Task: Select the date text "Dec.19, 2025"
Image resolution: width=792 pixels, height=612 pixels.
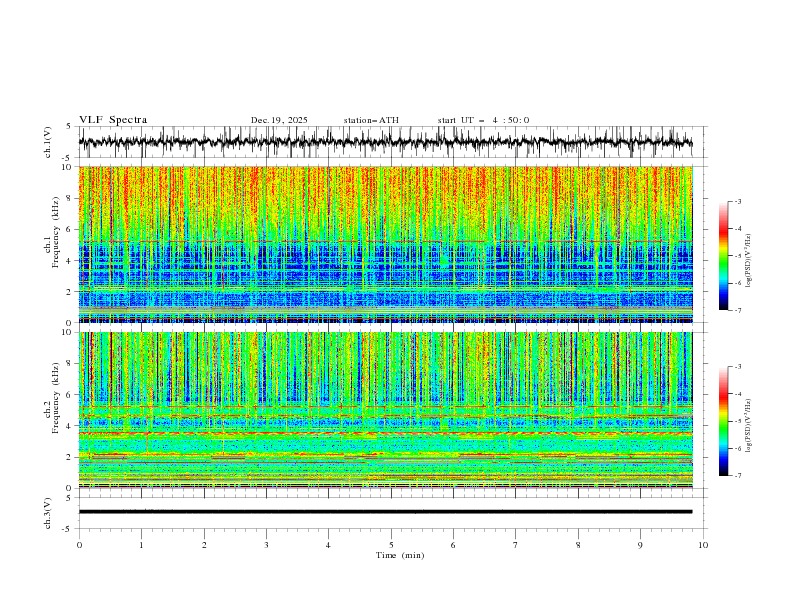Action: [x=279, y=120]
